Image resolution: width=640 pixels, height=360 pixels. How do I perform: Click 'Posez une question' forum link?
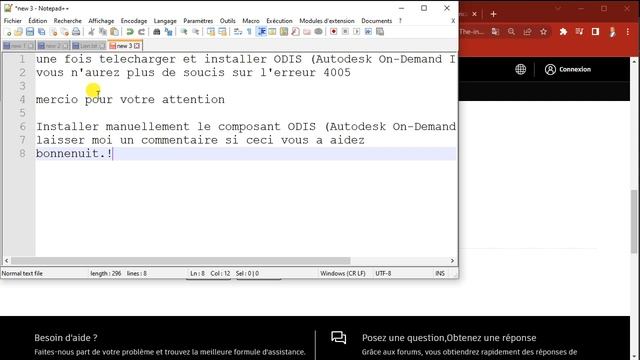[x=449, y=338]
